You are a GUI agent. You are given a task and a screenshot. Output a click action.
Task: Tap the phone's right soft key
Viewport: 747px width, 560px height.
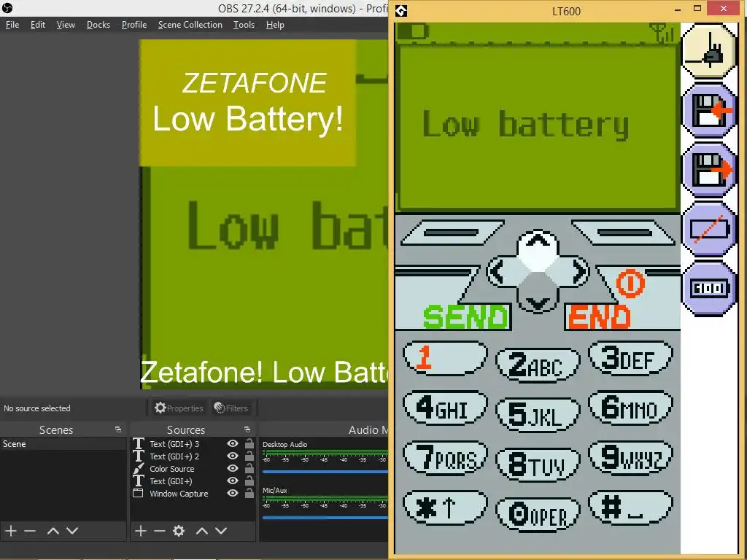click(624, 233)
